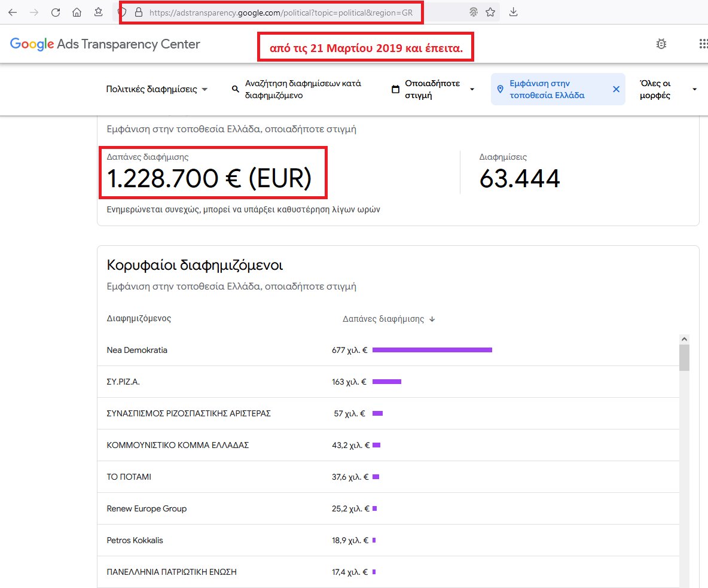Screen dimensions: 708x588
Task: Open the Petros Kokkalis advertiser row
Action: pyautogui.click(x=388, y=540)
